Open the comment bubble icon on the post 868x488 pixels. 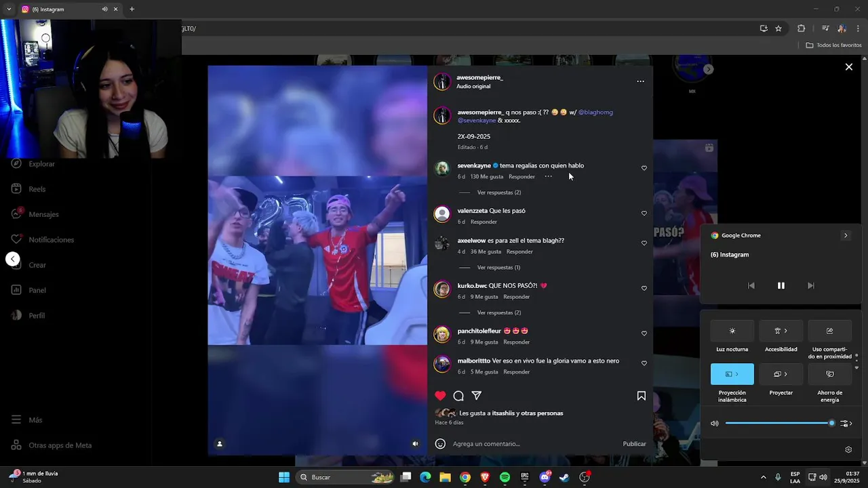458,396
